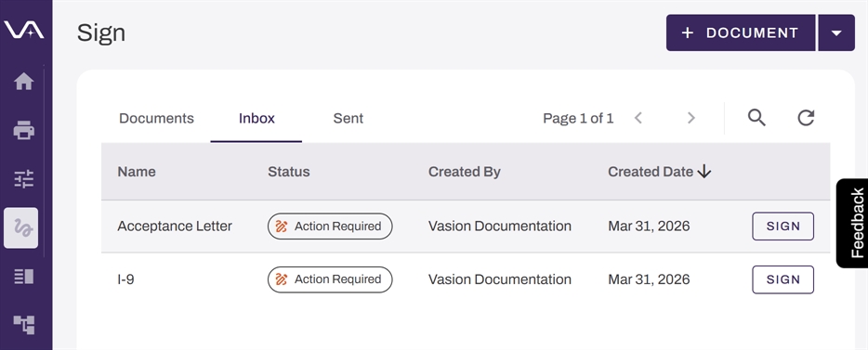Open the Print section printer icon
868x350 pixels.
pyautogui.click(x=24, y=131)
